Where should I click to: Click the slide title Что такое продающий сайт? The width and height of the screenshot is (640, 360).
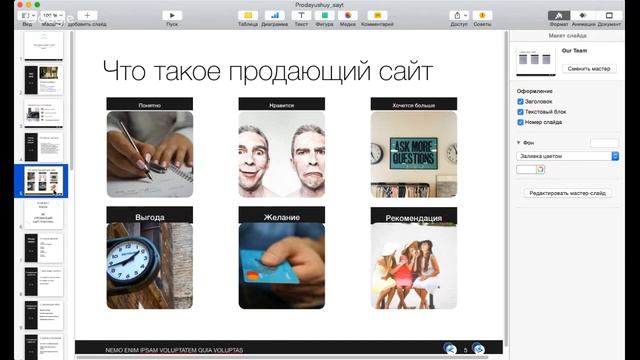pos(268,71)
